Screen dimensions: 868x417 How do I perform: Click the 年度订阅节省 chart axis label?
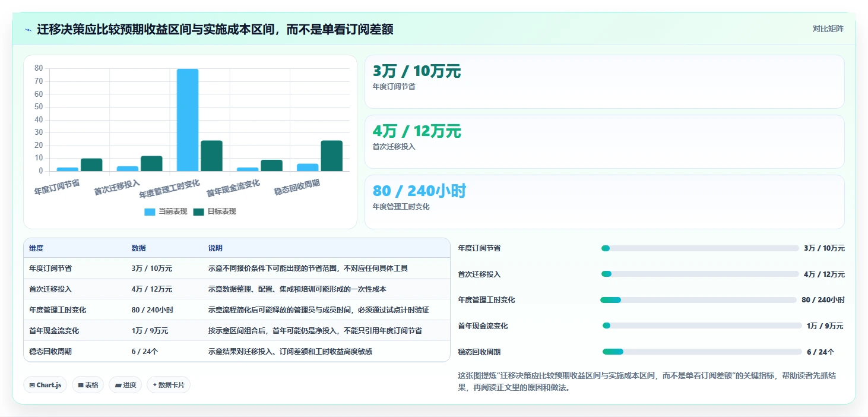(x=57, y=187)
